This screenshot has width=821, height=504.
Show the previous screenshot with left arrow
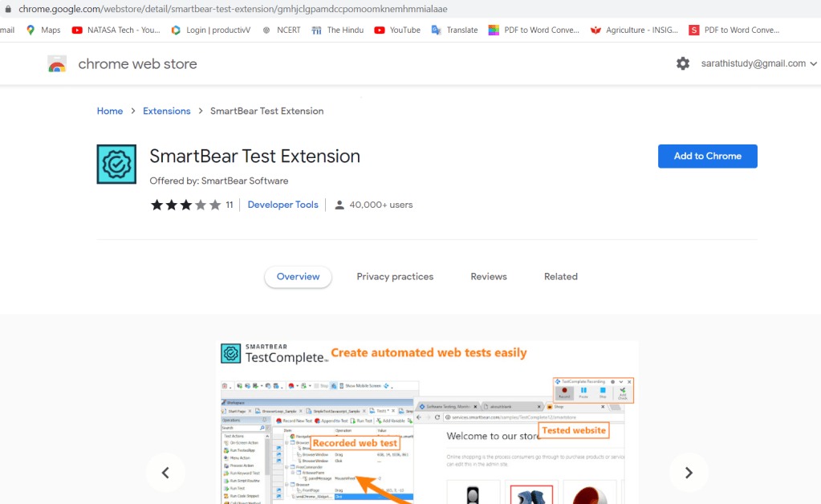(x=165, y=473)
